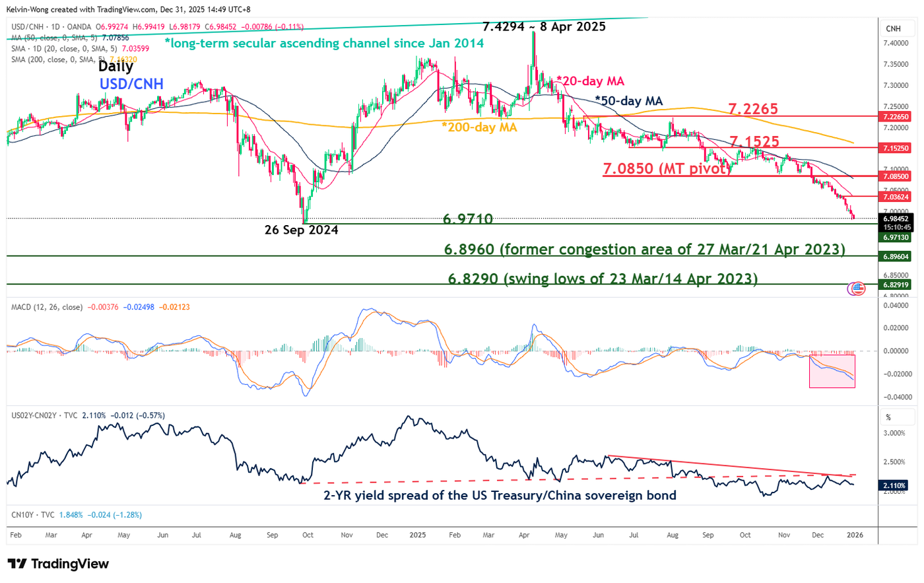Click the flag emoji sticker near the 6.8290 level
Viewport: 924px width, 583px height.
tap(856, 289)
